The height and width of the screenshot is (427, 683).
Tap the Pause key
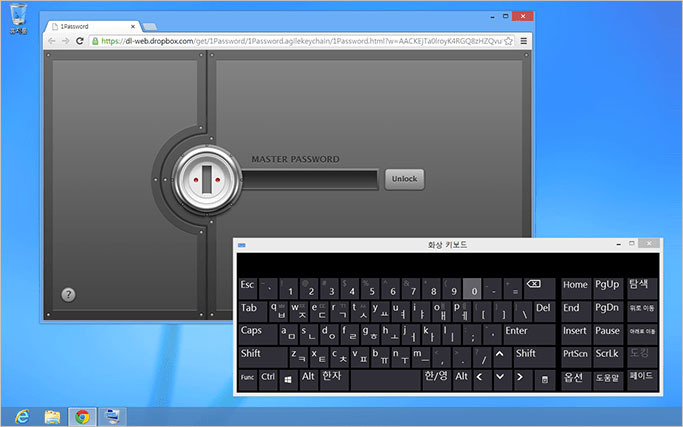608,335
